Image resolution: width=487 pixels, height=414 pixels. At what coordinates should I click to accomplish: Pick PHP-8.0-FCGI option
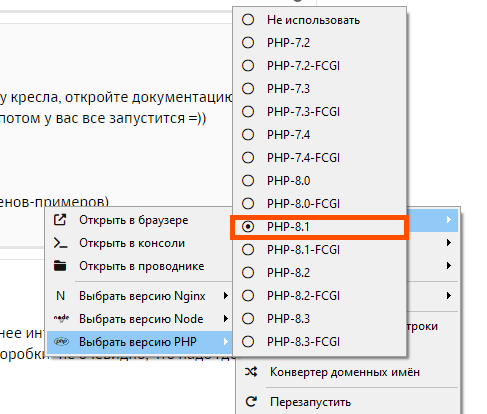click(x=319, y=204)
